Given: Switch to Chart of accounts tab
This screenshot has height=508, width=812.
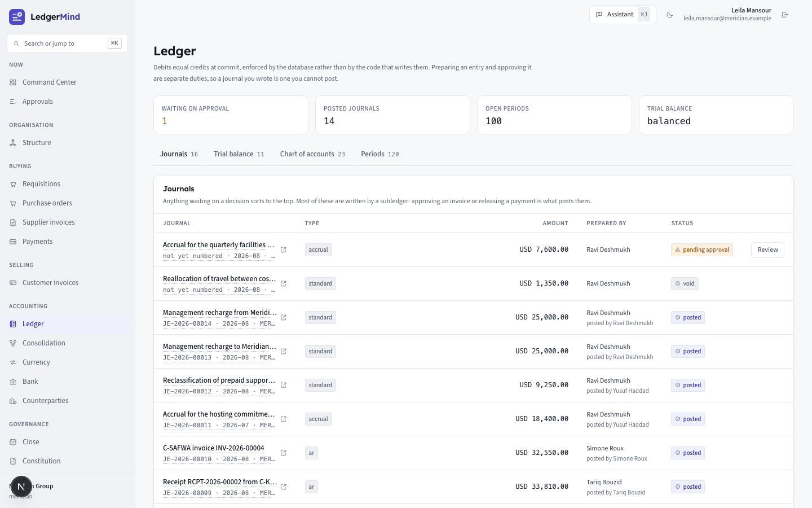Looking at the screenshot, I should pos(312,154).
